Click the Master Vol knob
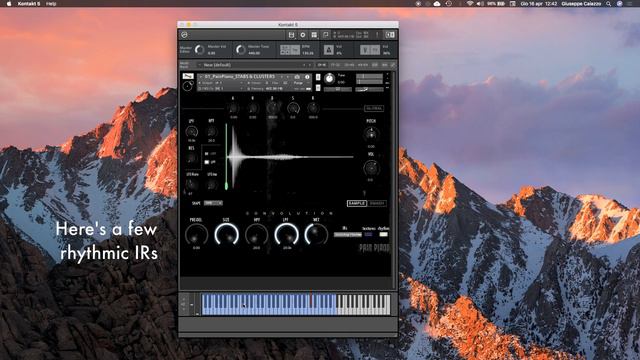Screen dimensions: 640x360 (x=199, y=50)
